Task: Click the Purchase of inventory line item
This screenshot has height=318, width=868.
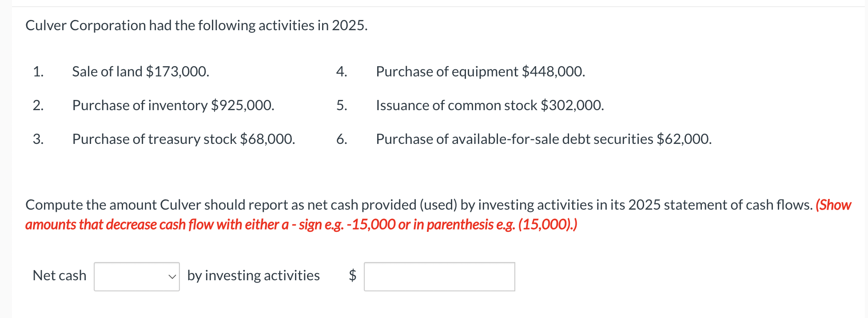Action: click(x=172, y=105)
